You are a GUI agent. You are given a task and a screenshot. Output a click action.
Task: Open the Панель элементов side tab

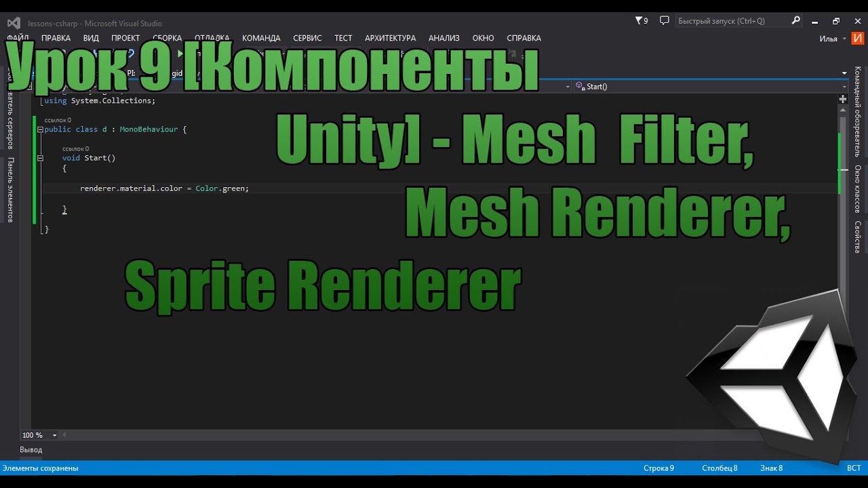click(x=10, y=190)
